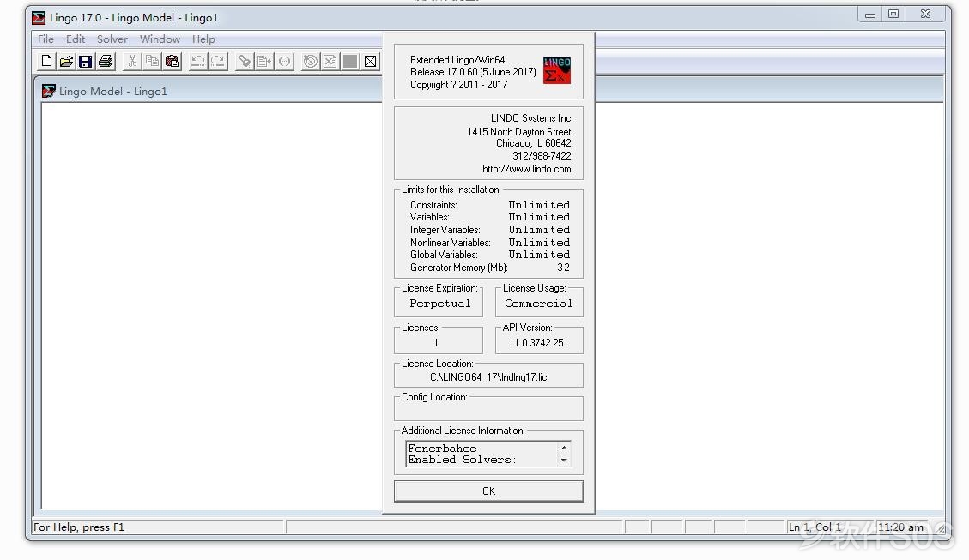Click the http://www.lindo.com address
Image resolution: width=969 pixels, height=560 pixels.
526,169
